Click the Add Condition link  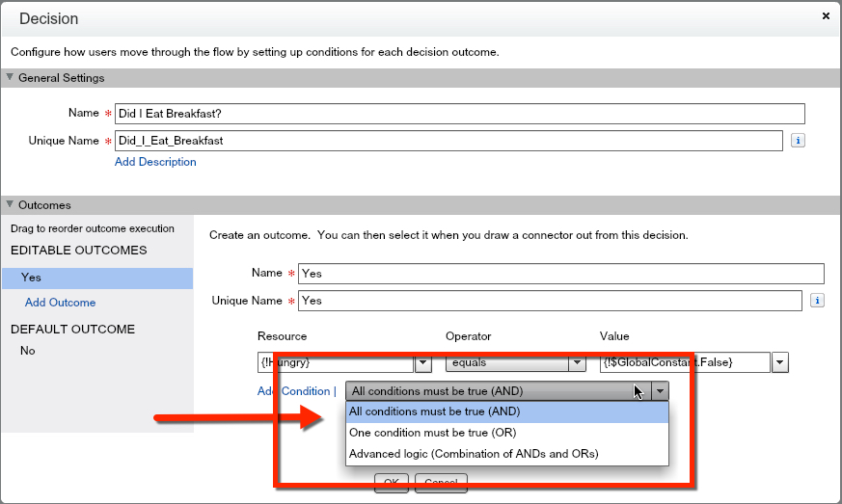(293, 391)
